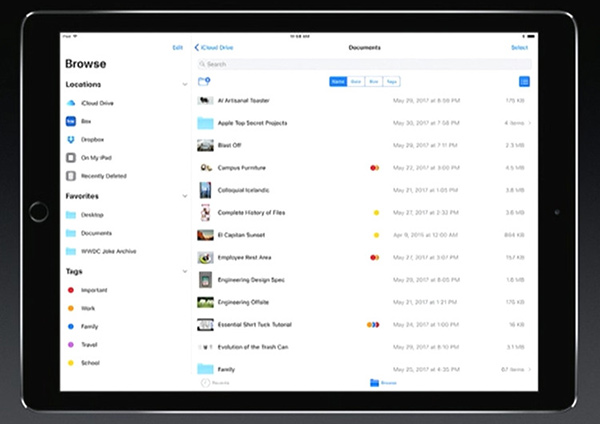Collapse the Tags section
The height and width of the screenshot is (424, 600).
point(184,271)
